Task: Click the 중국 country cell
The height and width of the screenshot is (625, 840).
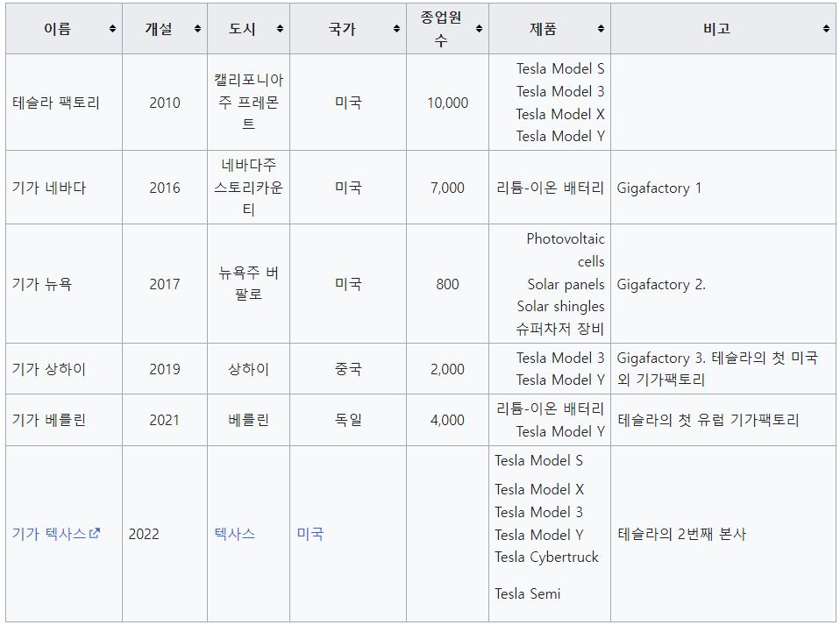Action: (x=348, y=369)
